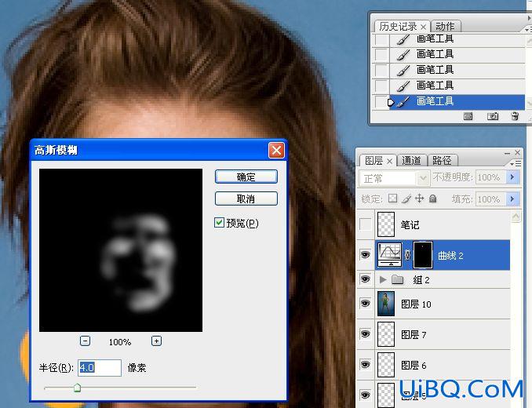Switch to the 图层 tab

coord(373,160)
